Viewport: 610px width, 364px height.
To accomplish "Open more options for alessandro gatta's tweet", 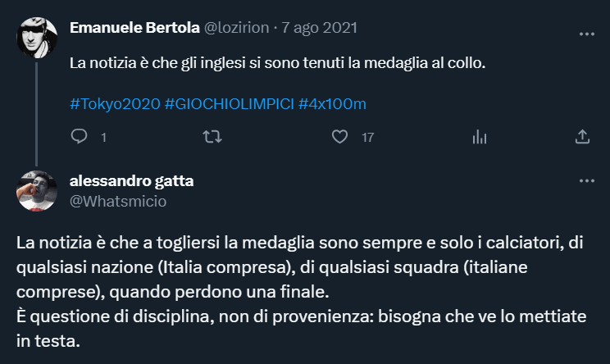I will 586,180.
